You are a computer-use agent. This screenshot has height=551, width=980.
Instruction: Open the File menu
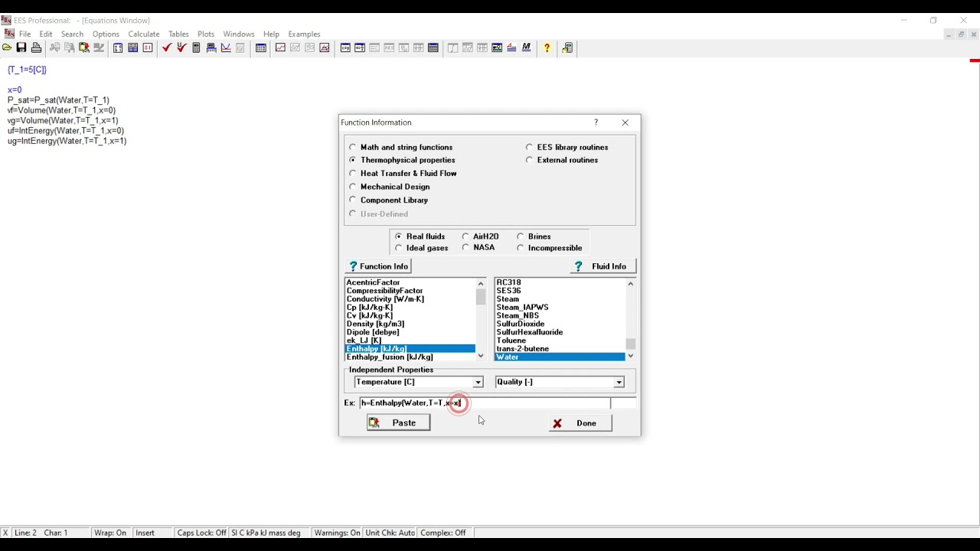(x=25, y=34)
